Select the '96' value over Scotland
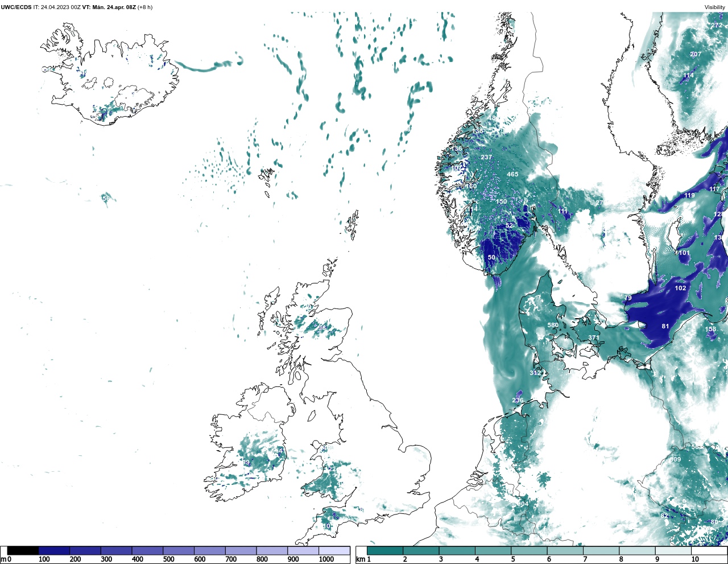This screenshot has width=728, height=564. coord(322,328)
